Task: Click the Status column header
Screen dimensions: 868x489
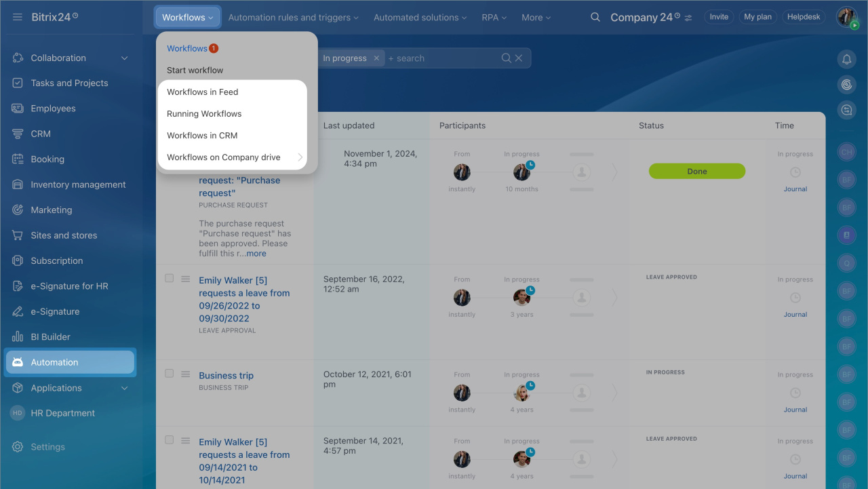Action: pyautogui.click(x=651, y=125)
